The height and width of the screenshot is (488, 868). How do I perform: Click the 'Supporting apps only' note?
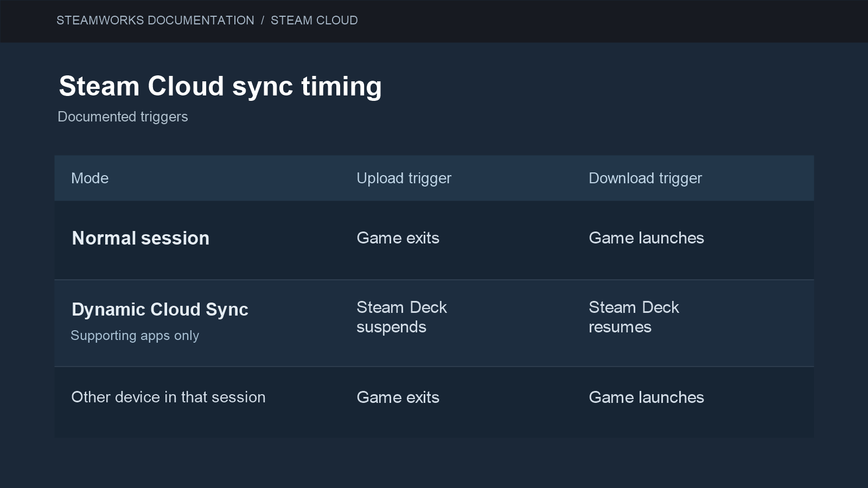pos(135,336)
